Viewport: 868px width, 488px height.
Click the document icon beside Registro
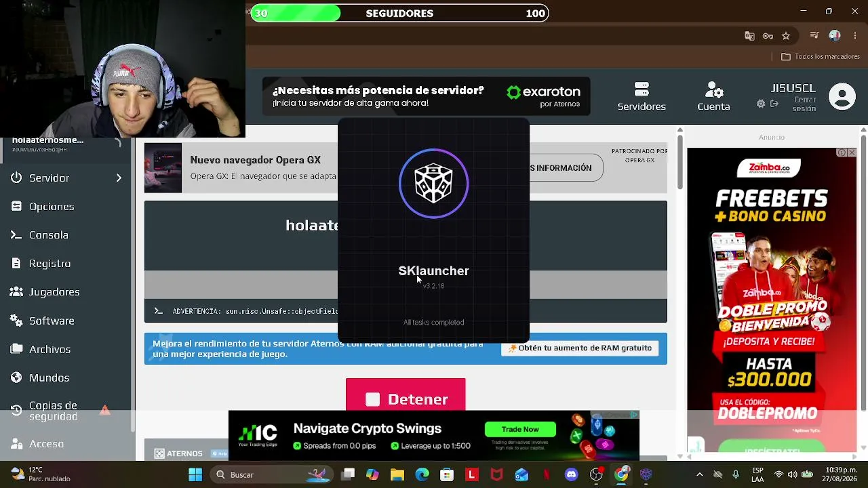click(x=16, y=263)
